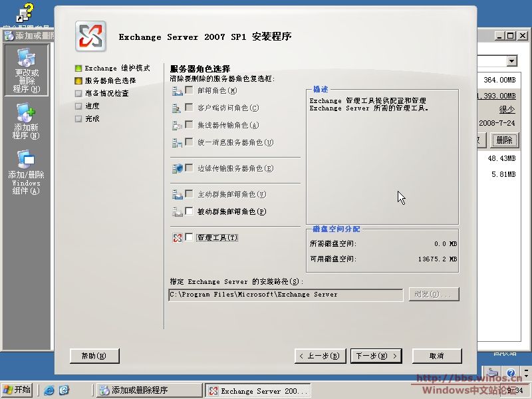
Task: Click the 管理工具 role icon
Action: coord(177,237)
